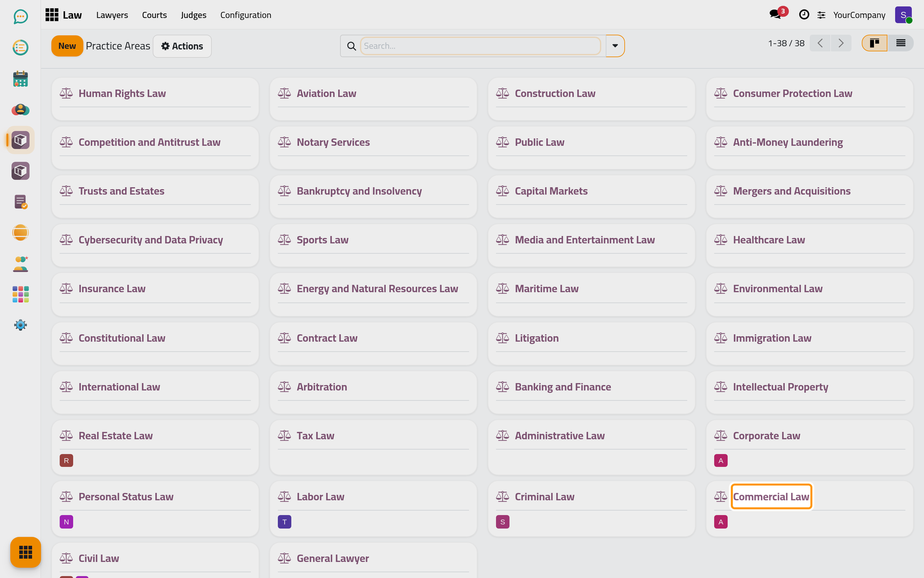Click the R avatar on Real Estate Law
Screen dimensions: 924x578
[66, 460]
